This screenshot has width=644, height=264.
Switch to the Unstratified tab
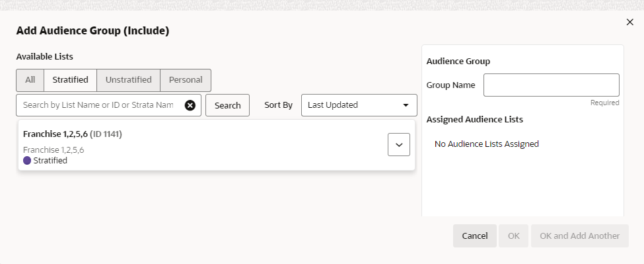pos(129,80)
